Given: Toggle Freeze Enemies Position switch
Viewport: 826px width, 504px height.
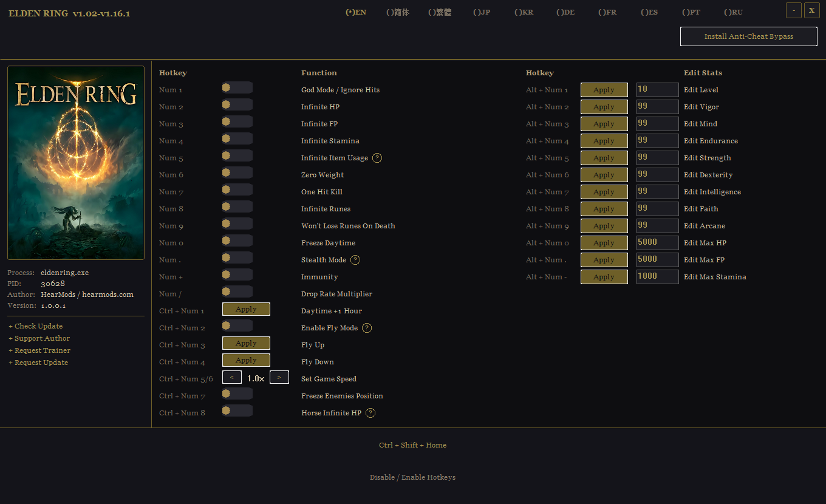Looking at the screenshot, I should pos(237,394).
